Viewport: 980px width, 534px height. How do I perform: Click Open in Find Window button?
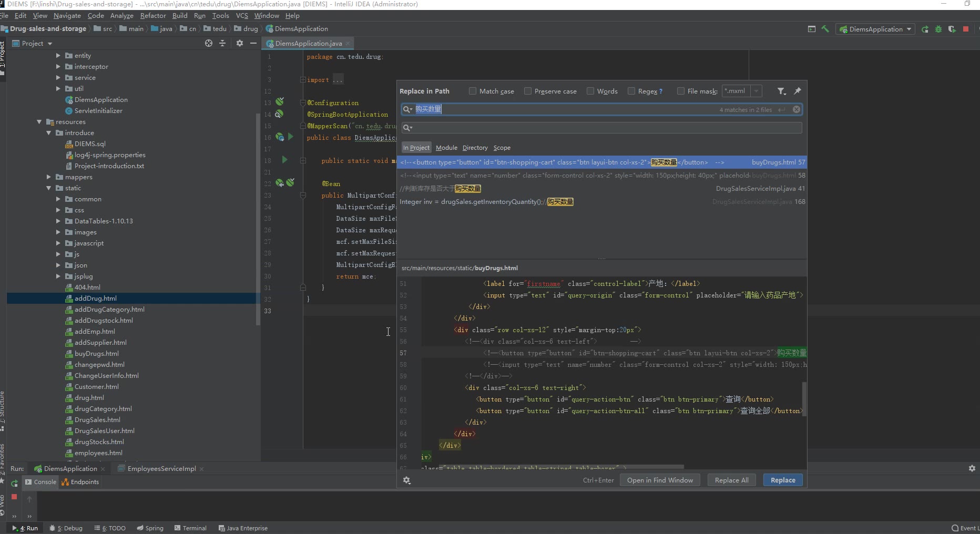(x=660, y=480)
